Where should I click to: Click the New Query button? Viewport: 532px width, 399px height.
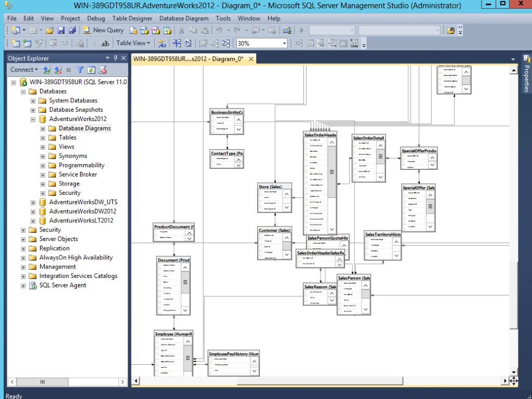click(x=103, y=30)
